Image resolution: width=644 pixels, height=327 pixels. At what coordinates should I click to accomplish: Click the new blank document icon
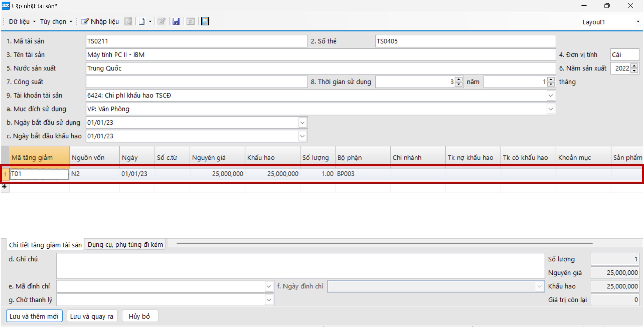142,21
